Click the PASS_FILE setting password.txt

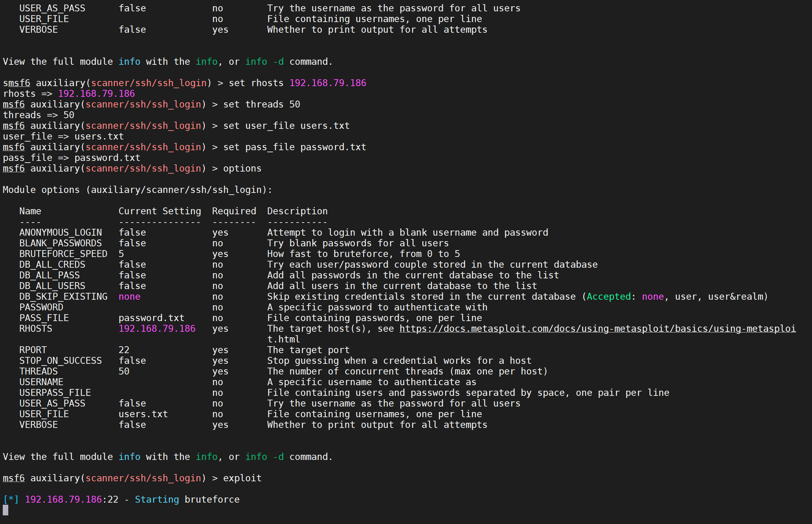152,318
